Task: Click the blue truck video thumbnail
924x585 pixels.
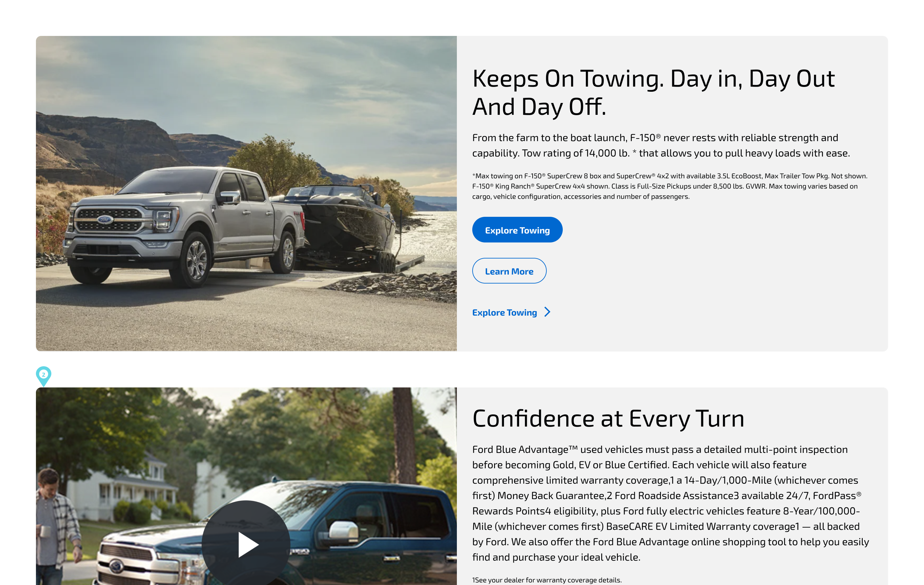Action: coord(246,486)
